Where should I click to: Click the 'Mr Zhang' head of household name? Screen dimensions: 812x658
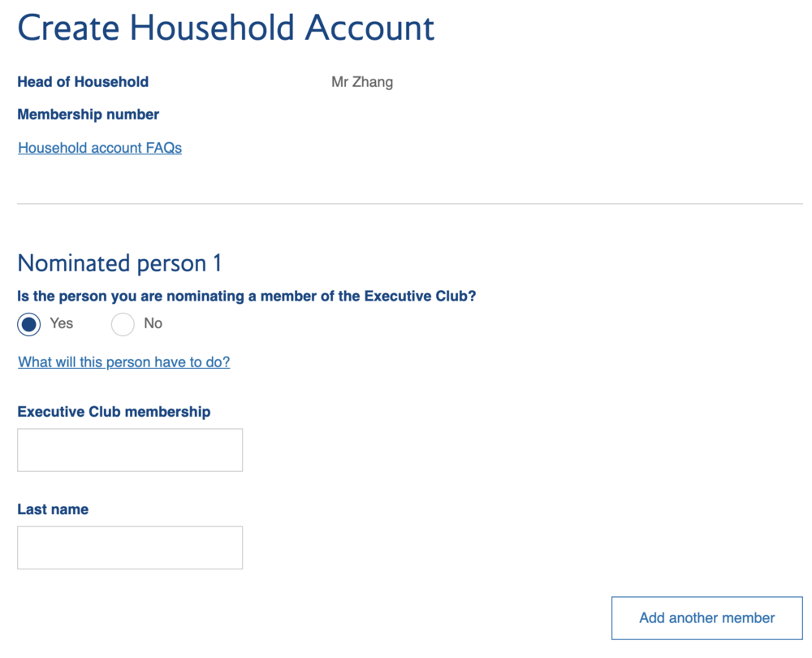pyautogui.click(x=362, y=82)
